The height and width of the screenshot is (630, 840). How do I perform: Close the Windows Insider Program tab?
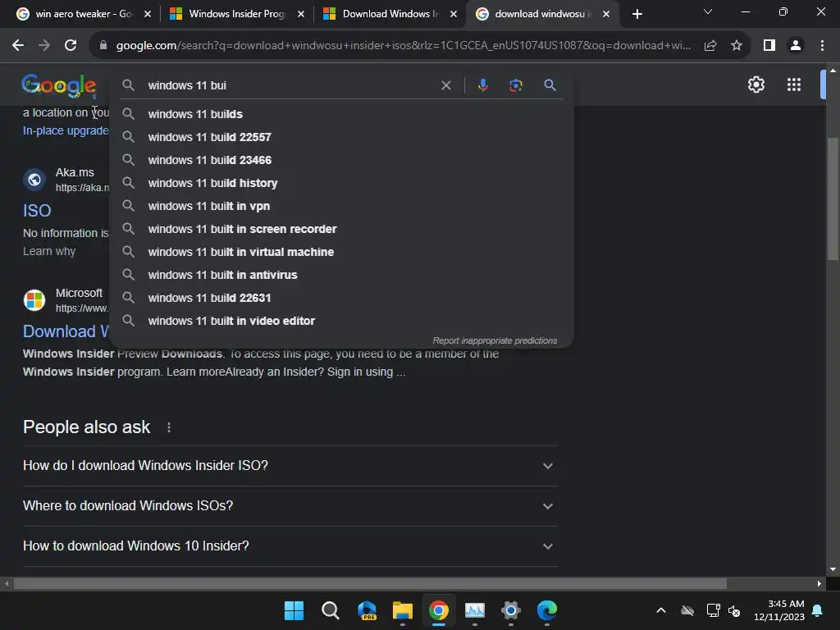coord(301,14)
